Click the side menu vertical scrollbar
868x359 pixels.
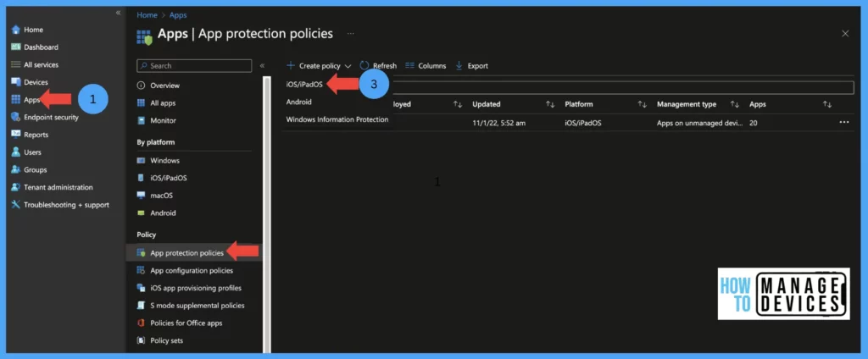pyautogui.click(x=267, y=214)
